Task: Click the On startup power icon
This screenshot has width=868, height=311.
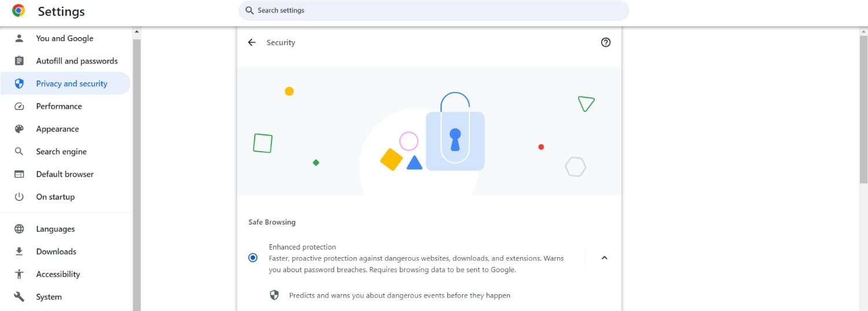Action: [x=19, y=197]
